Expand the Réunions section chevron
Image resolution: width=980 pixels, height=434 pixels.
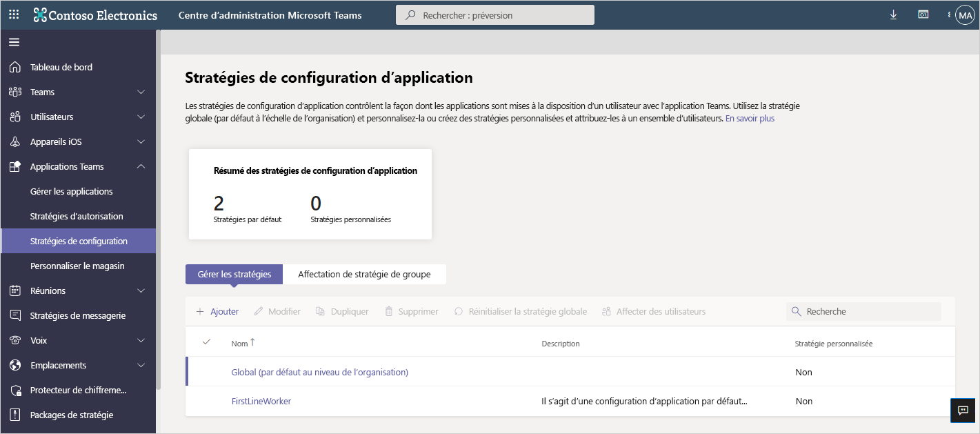[x=141, y=290]
